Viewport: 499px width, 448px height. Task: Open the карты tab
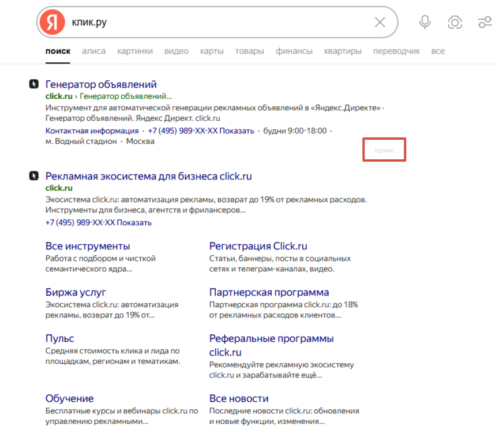(212, 51)
